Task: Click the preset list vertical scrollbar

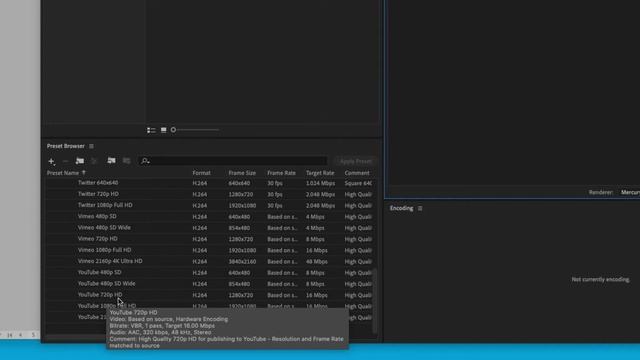Action: coord(375,300)
